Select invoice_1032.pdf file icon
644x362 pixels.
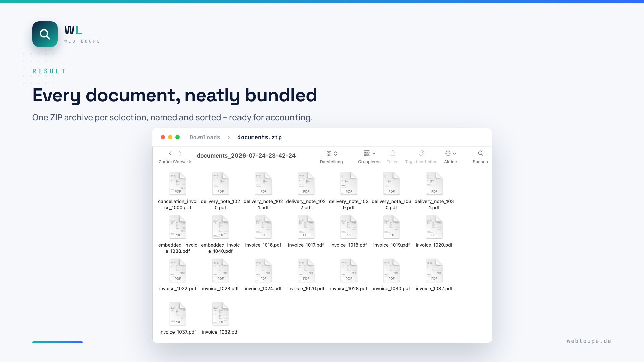pyautogui.click(x=434, y=270)
